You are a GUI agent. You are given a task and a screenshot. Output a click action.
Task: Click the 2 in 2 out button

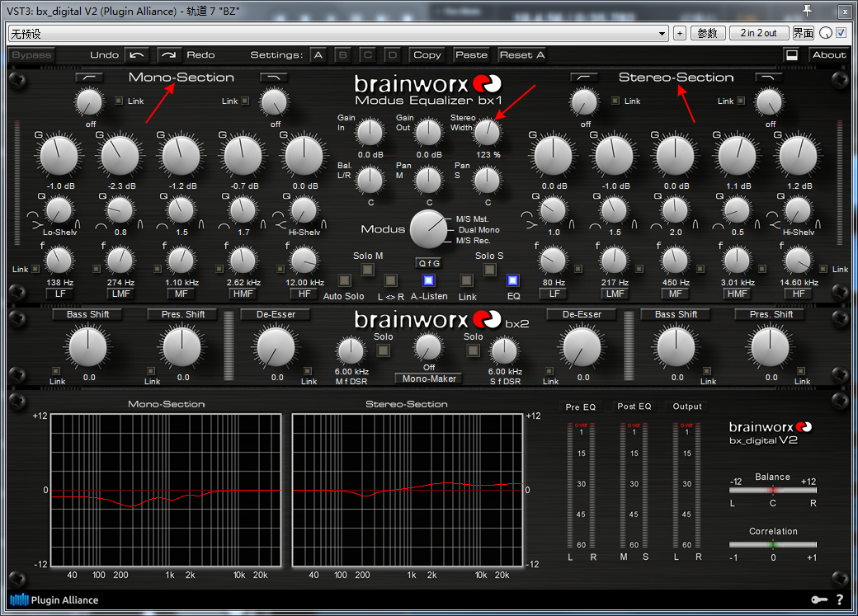758,33
